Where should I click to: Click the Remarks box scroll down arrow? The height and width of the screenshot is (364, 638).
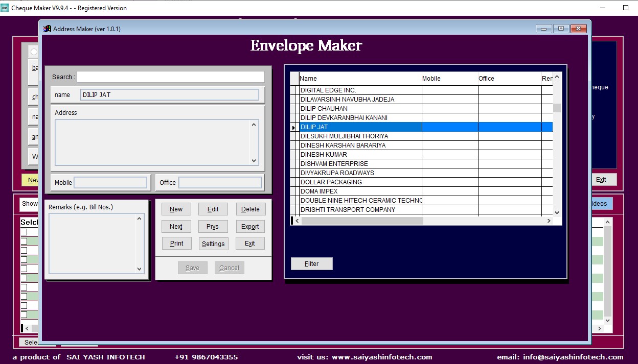tap(140, 269)
